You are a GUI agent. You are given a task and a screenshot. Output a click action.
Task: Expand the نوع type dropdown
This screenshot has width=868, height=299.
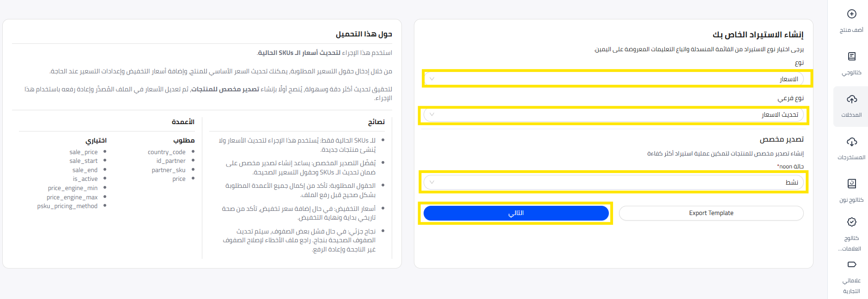[x=613, y=79]
